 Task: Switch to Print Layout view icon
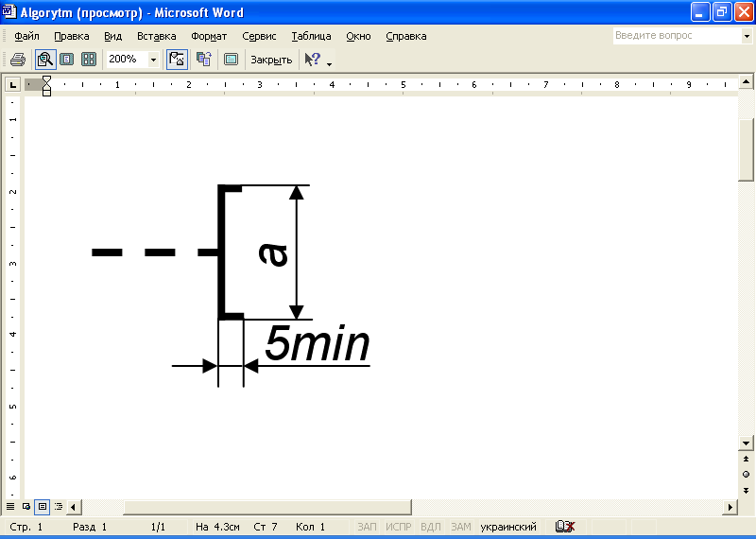pyautogui.click(x=43, y=507)
